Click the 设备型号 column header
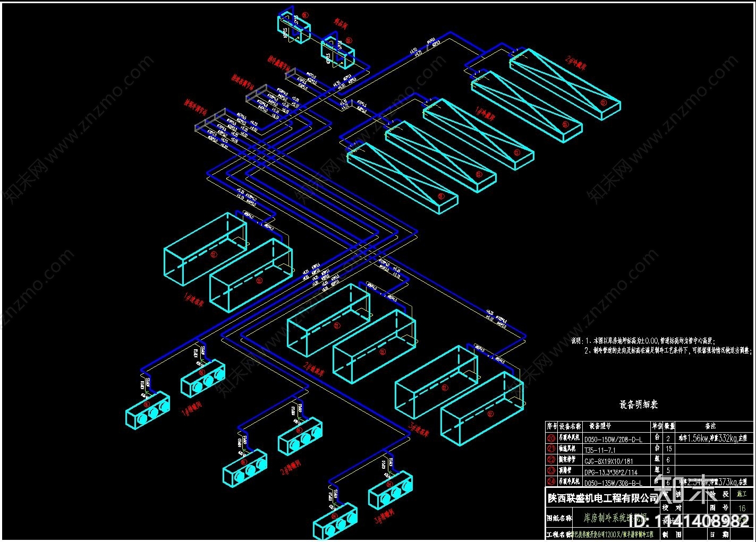The height and width of the screenshot is (542, 756). point(600,426)
